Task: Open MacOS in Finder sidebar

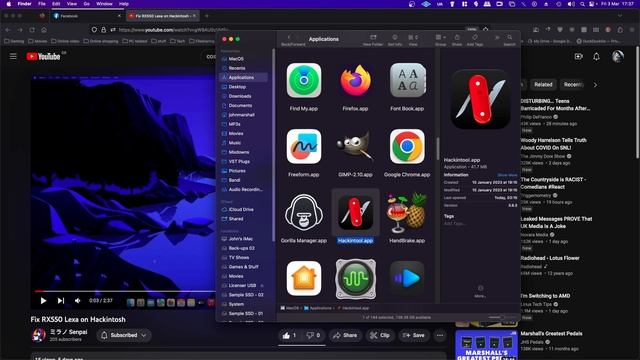Action: (x=236, y=59)
